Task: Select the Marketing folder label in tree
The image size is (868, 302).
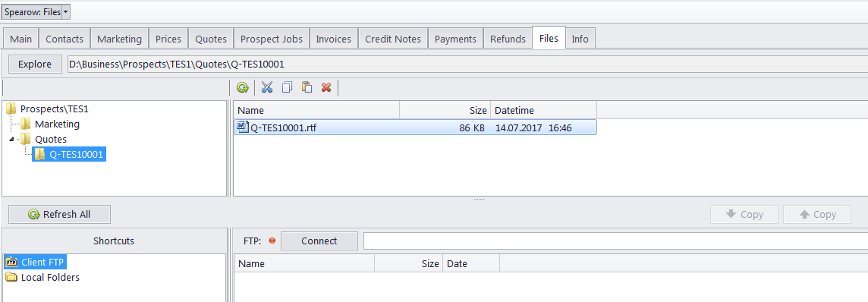Action: 57,124
